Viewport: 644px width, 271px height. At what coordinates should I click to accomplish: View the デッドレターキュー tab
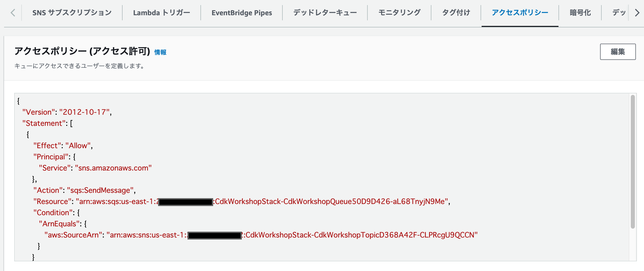[325, 12]
